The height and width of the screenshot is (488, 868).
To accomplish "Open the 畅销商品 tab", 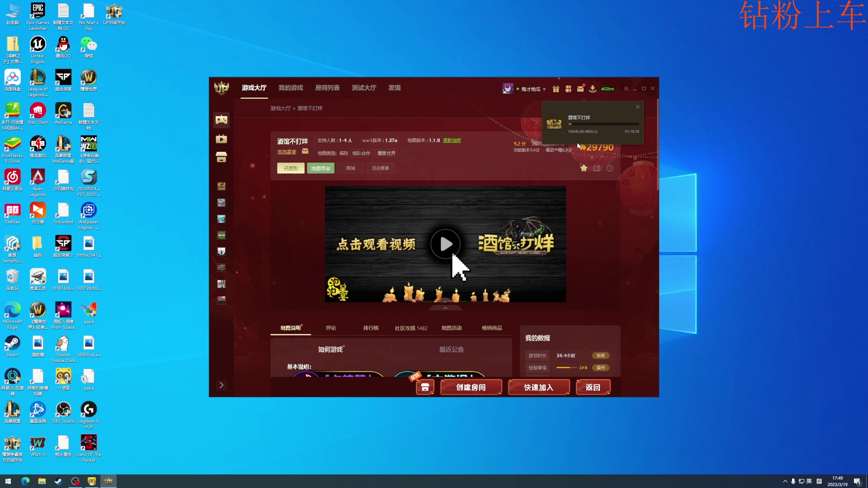I will pos(492,328).
